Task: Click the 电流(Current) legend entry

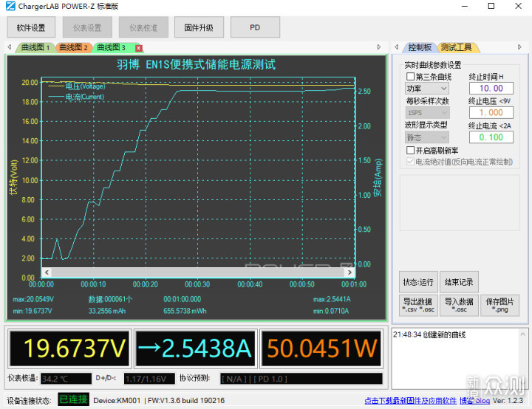Action: pos(77,97)
